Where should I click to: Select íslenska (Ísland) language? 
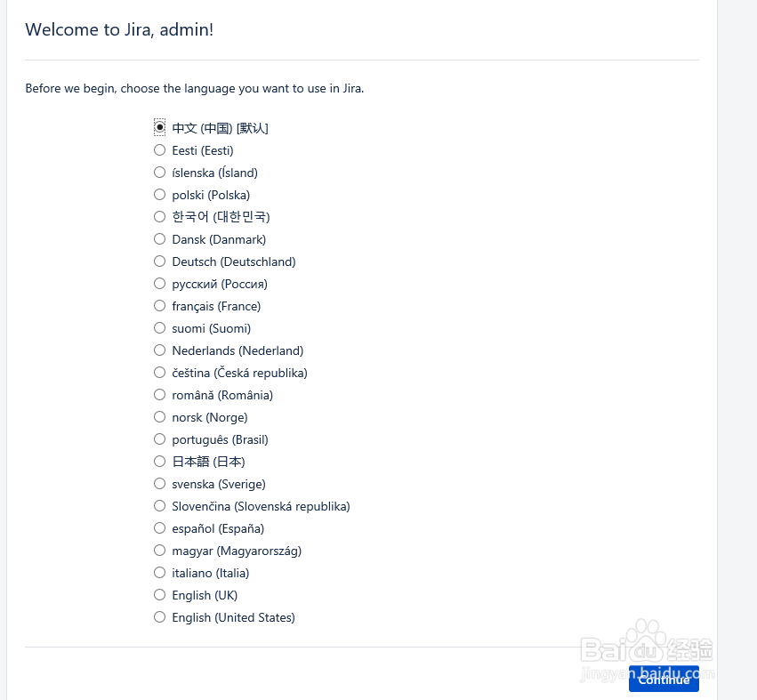tap(160, 173)
